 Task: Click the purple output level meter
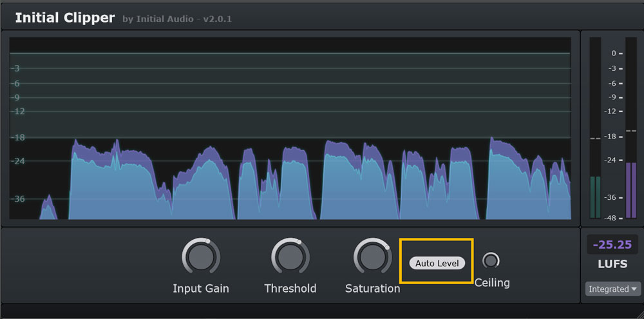(x=630, y=190)
